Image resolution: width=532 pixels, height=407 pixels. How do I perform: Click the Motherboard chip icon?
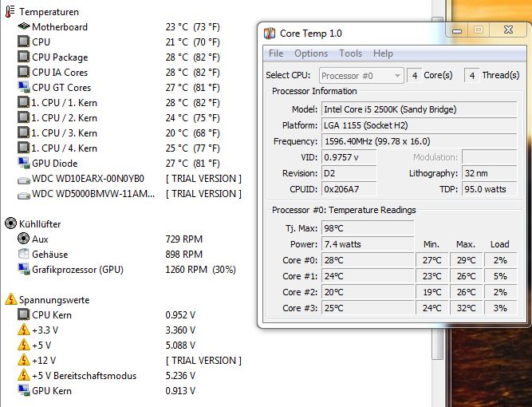point(23,26)
